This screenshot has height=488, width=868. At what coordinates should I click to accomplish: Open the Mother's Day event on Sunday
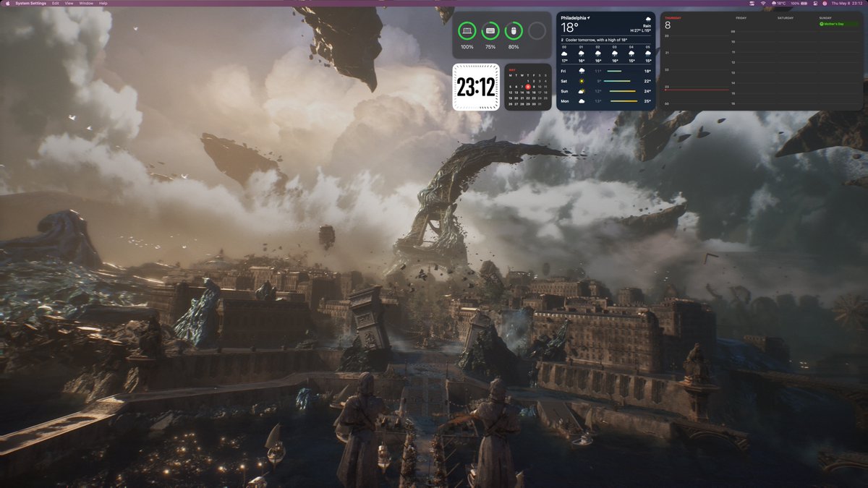point(838,24)
